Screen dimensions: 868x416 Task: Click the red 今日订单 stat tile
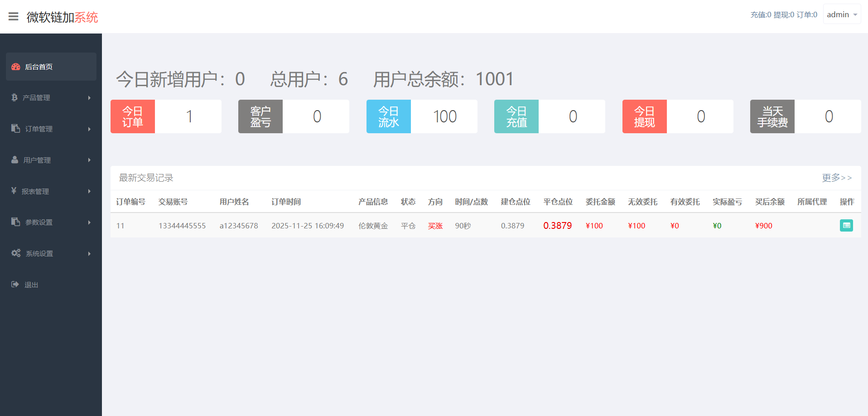point(133,116)
